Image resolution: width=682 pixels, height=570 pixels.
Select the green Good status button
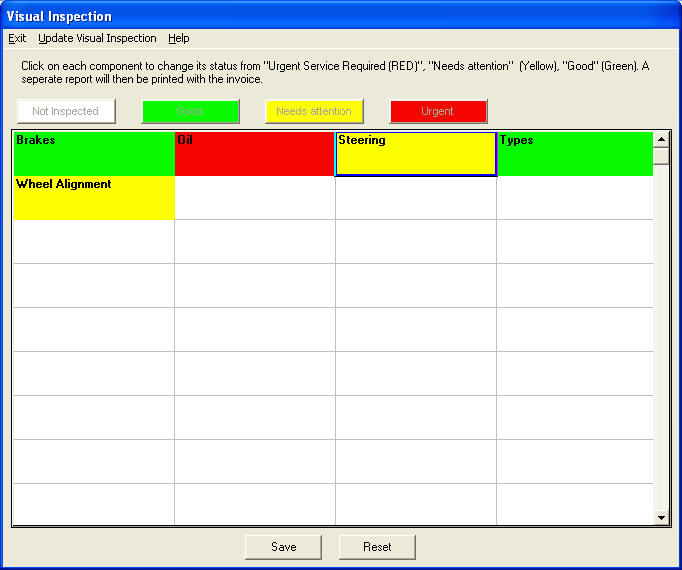(190, 111)
